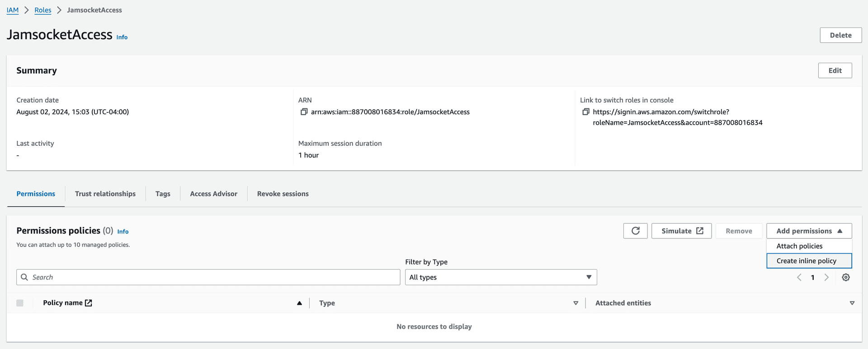Refresh the permissions policies list

(635, 231)
